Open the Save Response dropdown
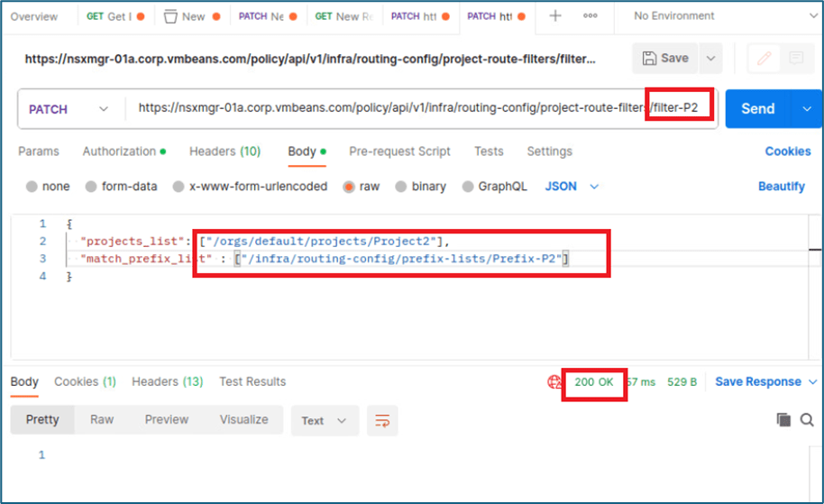The width and height of the screenshot is (824, 504). point(765,382)
